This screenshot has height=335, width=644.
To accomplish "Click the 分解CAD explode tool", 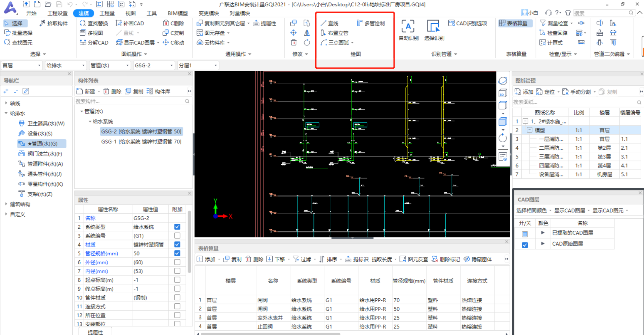I will click(x=94, y=43).
